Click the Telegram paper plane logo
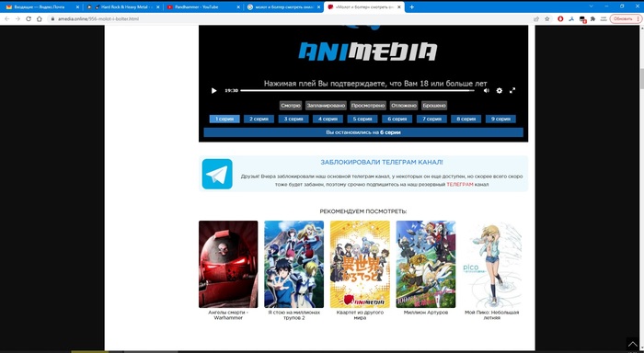This screenshot has height=353, width=644. (x=217, y=174)
